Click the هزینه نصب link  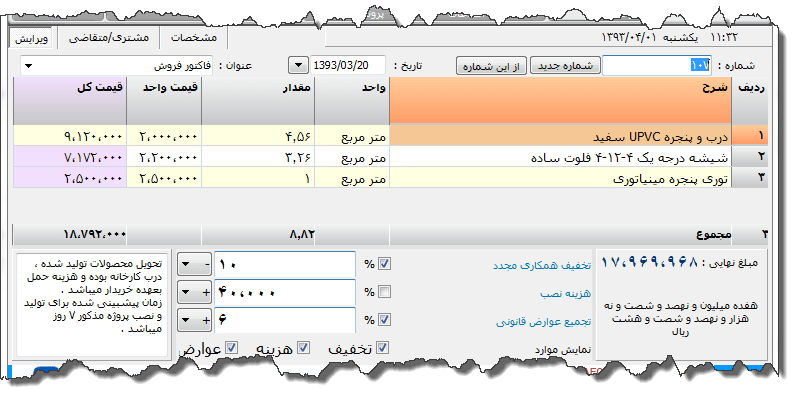[x=565, y=294]
